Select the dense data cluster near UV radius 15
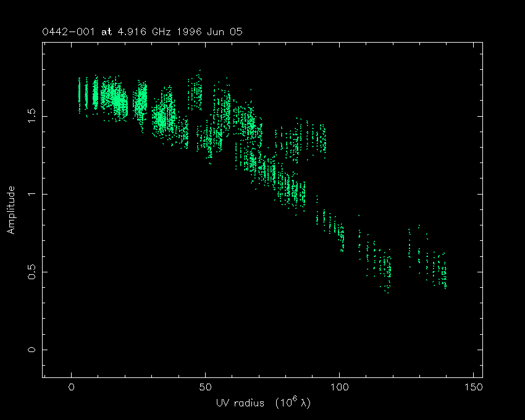Screen dimensions: 525x420 (114, 99)
